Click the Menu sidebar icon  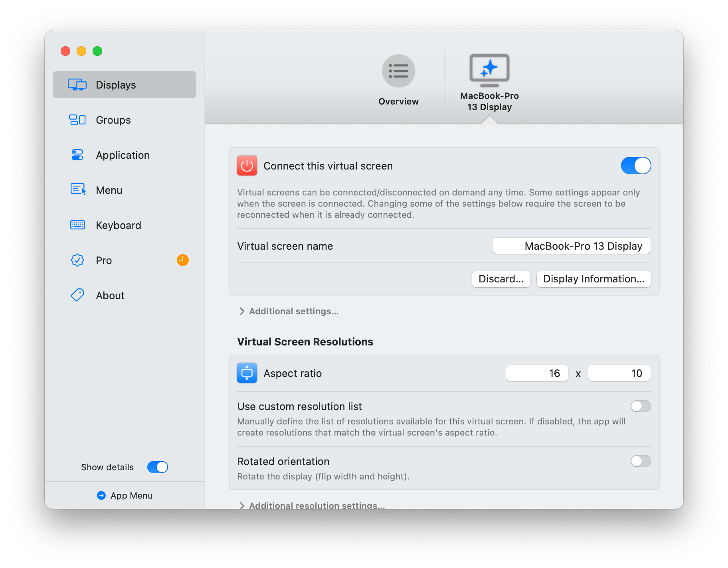pos(78,189)
